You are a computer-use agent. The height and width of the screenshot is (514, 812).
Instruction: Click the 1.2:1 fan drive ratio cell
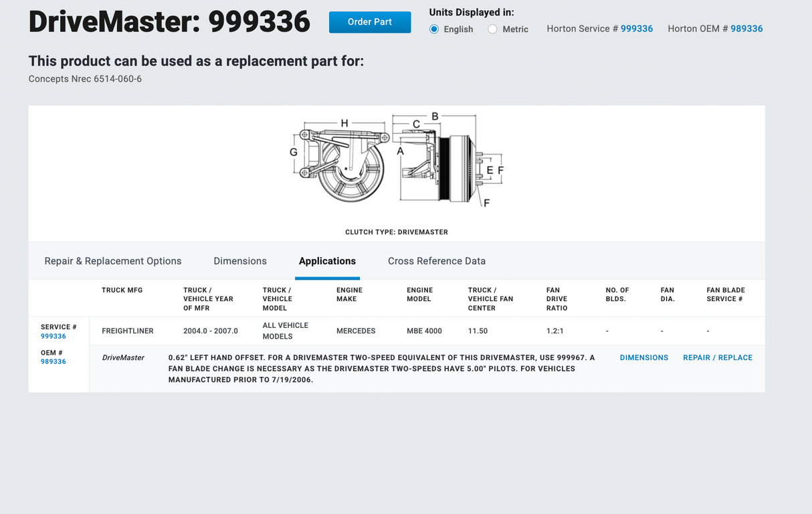pos(554,330)
